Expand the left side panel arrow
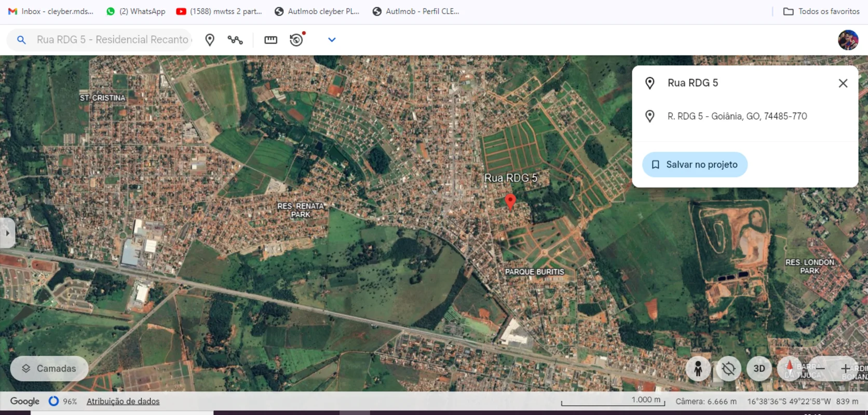868x415 pixels. click(7, 233)
